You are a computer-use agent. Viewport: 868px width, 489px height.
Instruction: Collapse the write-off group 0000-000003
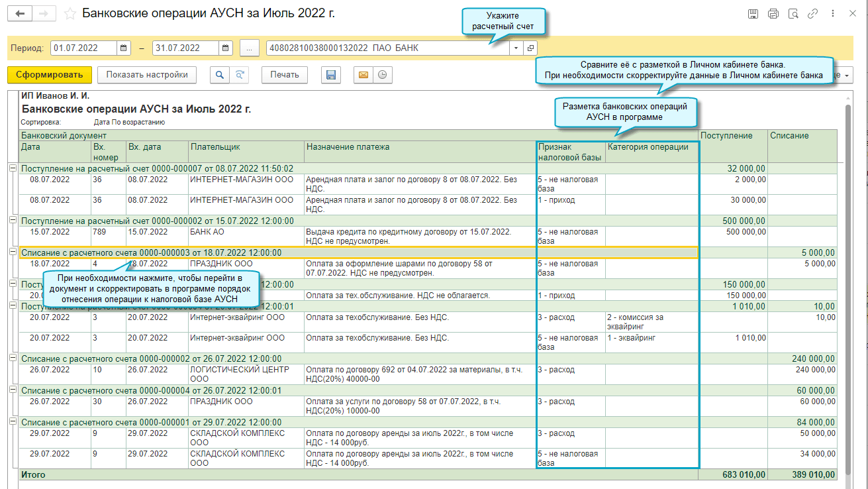pos(13,252)
